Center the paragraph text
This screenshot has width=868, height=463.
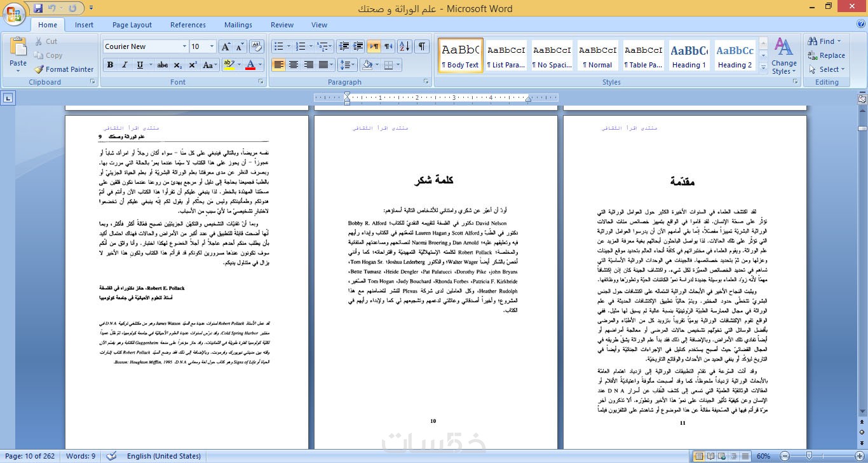(x=294, y=65)
